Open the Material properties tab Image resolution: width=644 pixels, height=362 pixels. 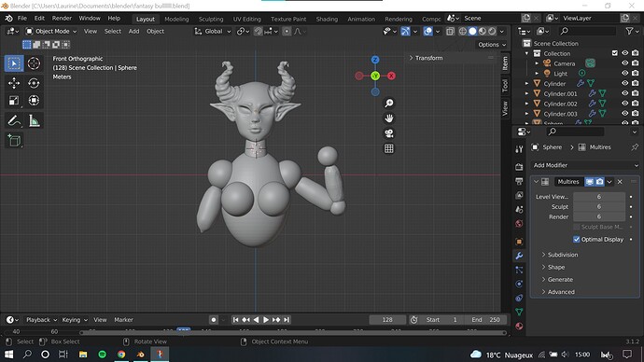tap(519, 327)
